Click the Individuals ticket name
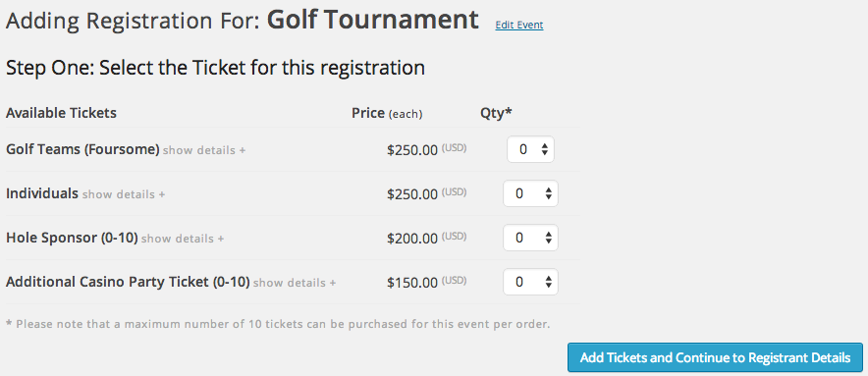This screenshot has width=868, height=376. click(x=42, y=193)
